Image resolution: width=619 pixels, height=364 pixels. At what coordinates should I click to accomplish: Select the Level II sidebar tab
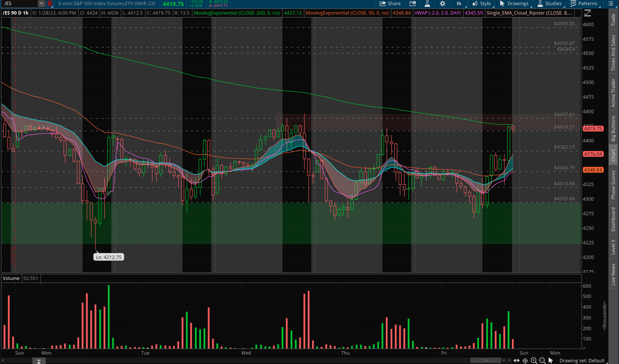pos(613,246)
